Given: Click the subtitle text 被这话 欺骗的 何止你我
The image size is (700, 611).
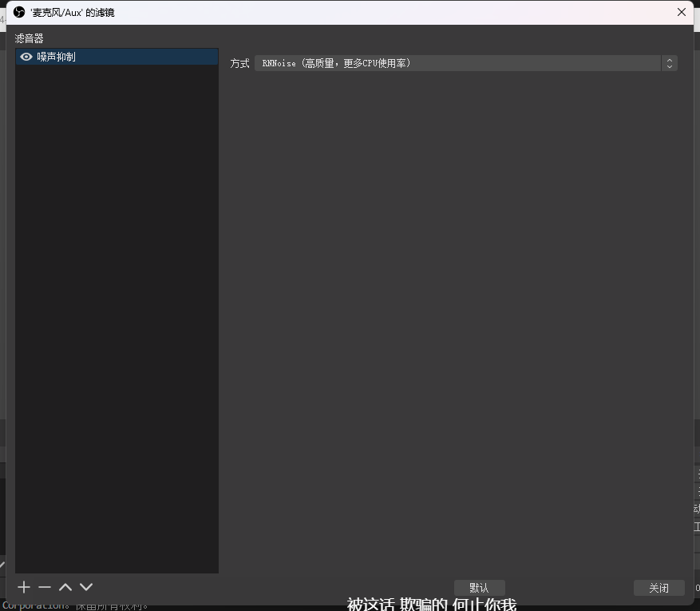Looking at the screenshot, I should point(432,605).
